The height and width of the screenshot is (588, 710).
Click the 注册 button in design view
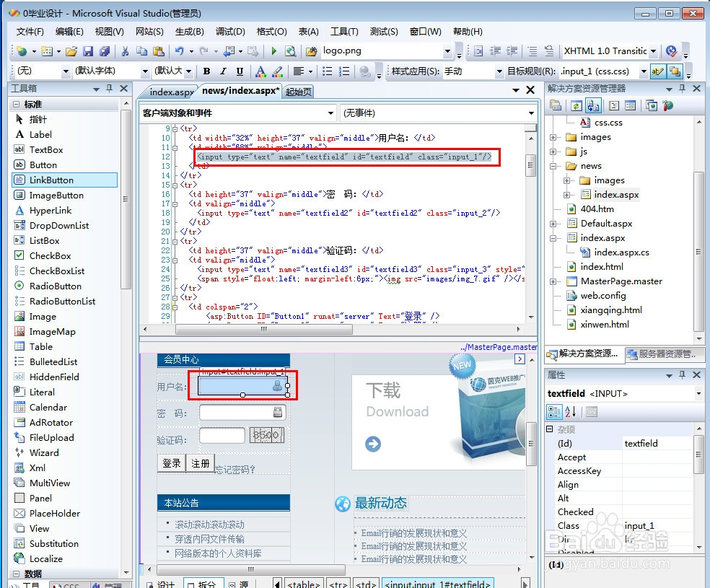click(x=200, y=463)
